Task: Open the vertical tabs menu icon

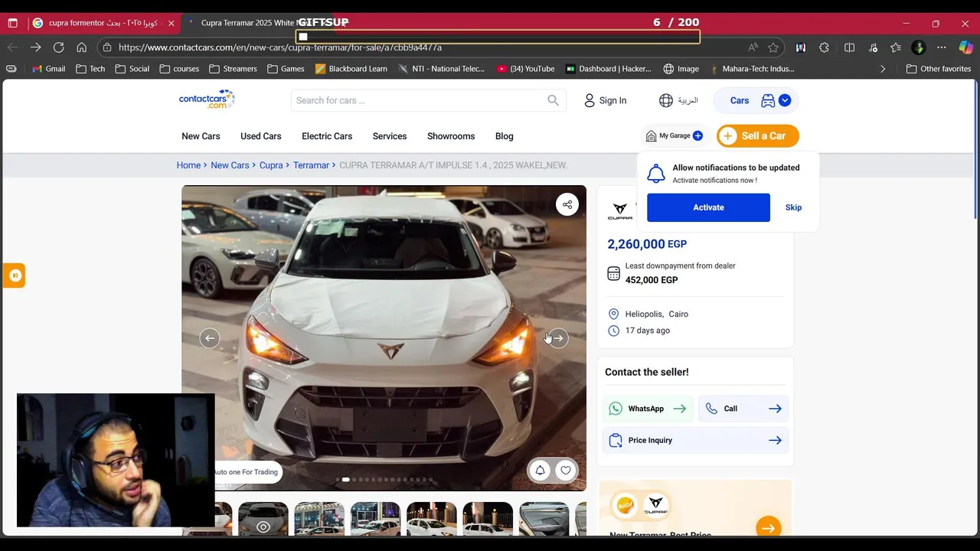Action: (12, 23)
